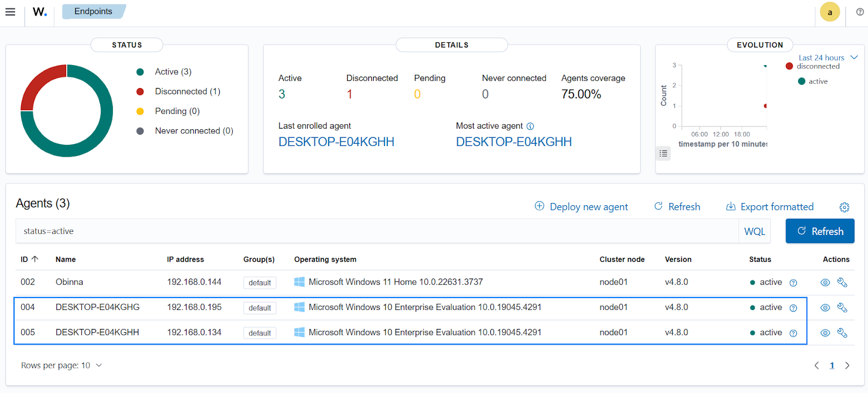Click the Refresh link beside Deploy new agent
868x393 pixels.
677,207
